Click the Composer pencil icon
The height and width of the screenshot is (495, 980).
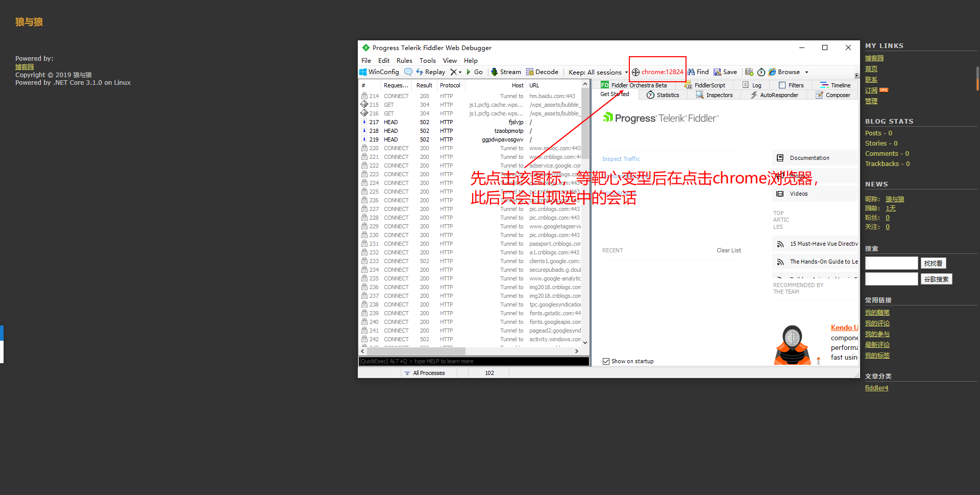coord(819,95)
